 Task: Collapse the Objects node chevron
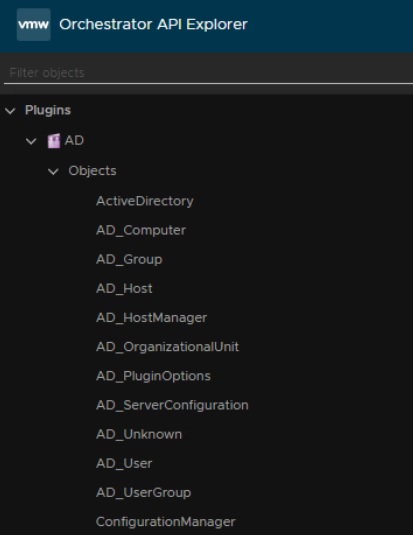53,171
